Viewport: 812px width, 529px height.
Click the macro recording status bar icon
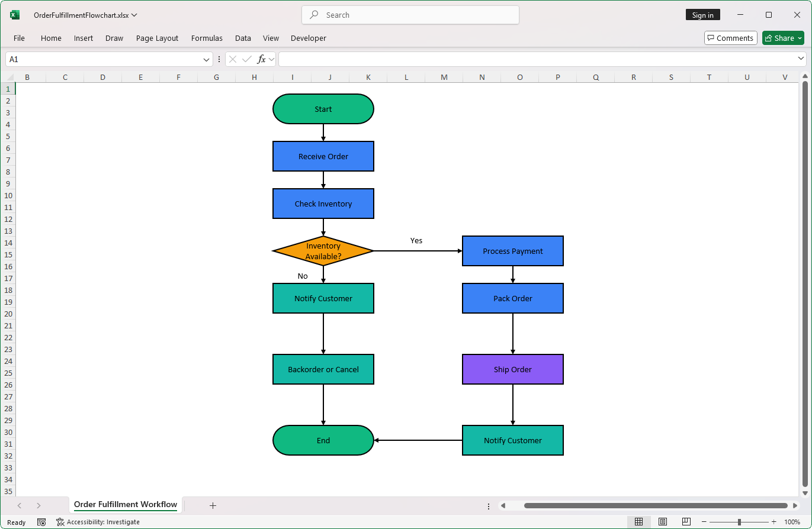[x=41, y=522]
